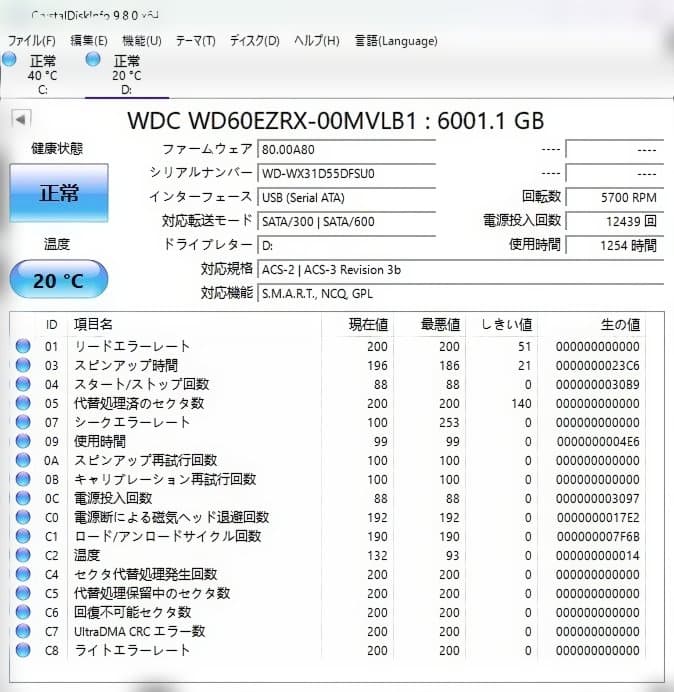Open the ディスク(D) menu
This screenshot has width=674, height=692.
(255, 41)
